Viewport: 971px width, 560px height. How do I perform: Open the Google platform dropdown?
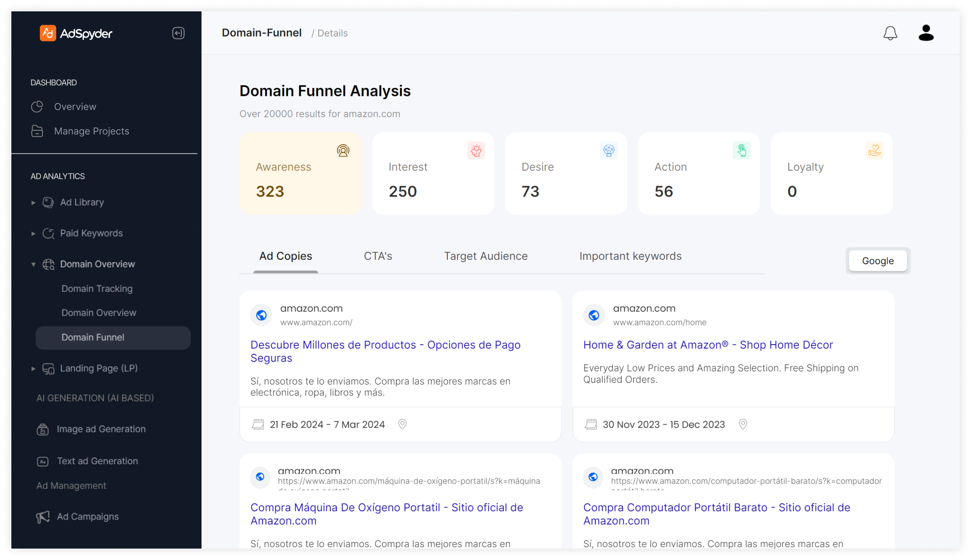tap(878, 261)
